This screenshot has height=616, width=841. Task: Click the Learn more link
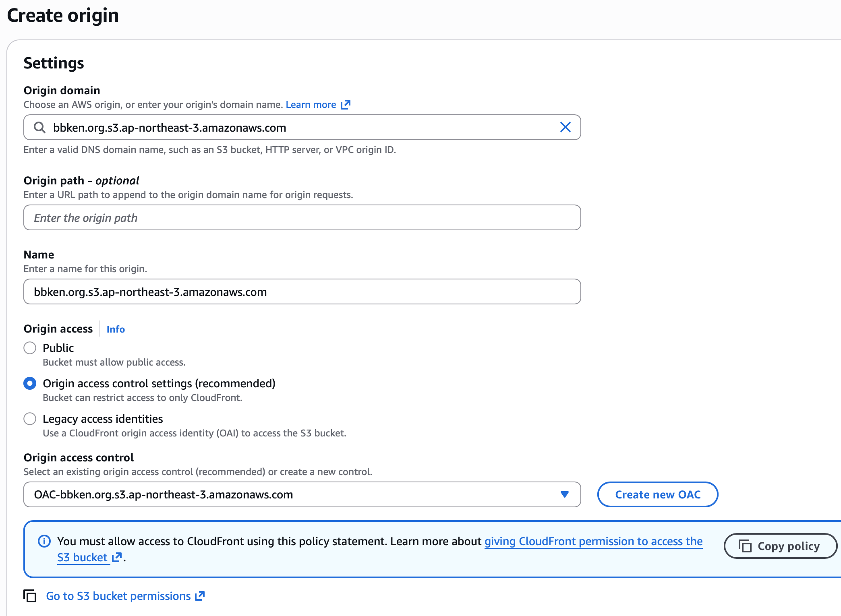[311, 105]
